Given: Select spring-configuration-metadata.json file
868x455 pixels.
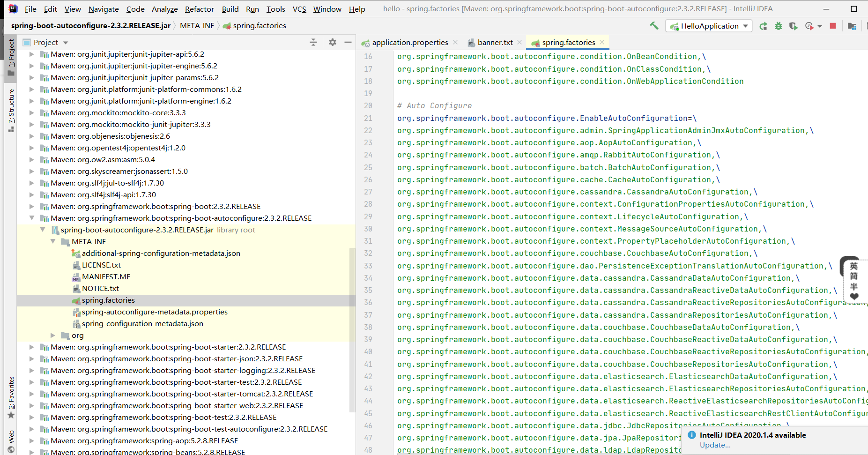Looking at the screenshot, I should (x=142, y=323).
